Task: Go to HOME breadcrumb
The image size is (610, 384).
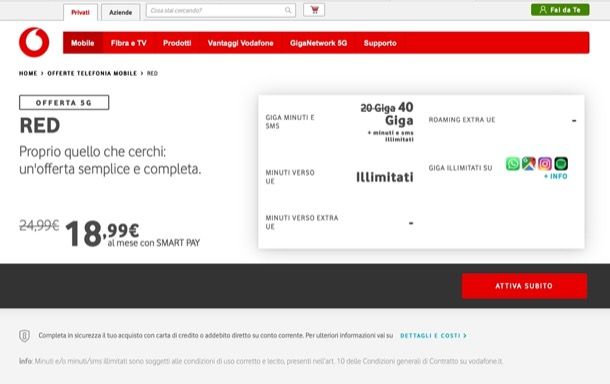Action: pyautogui.click(x=28, y=73)
